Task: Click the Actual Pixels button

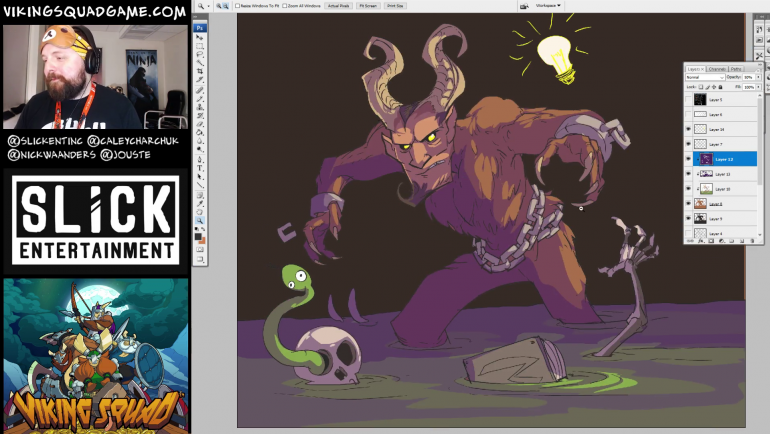Action: 338,6
